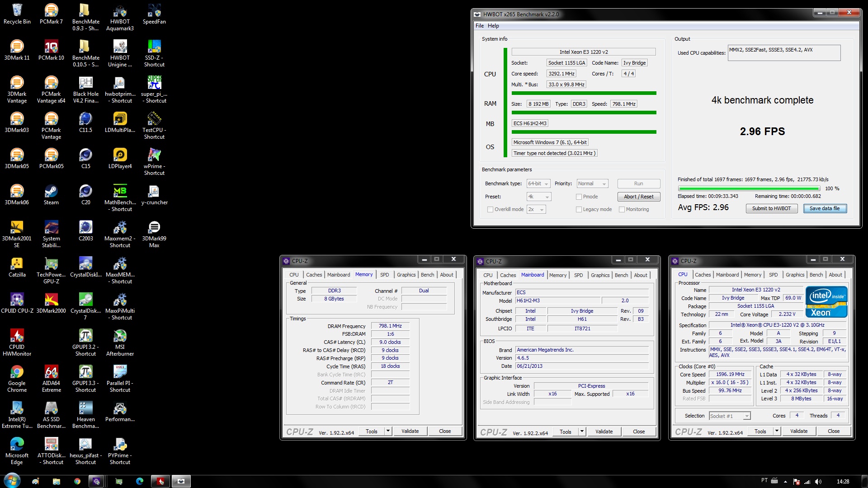Screen dimensions: 868x488
Task: Launch CPUID CPU-Z desktop icon
Action: pyautogui.click(x=17, y=303)
